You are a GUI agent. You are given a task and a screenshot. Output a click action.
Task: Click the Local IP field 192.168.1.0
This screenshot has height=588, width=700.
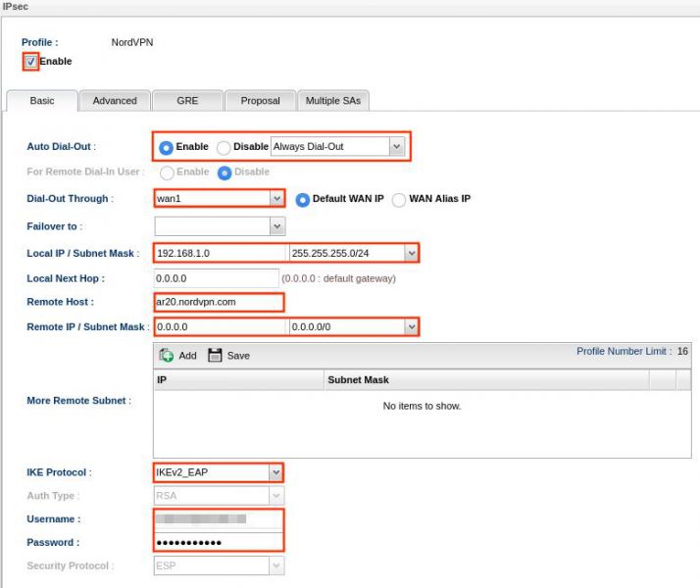coord(221,253)
